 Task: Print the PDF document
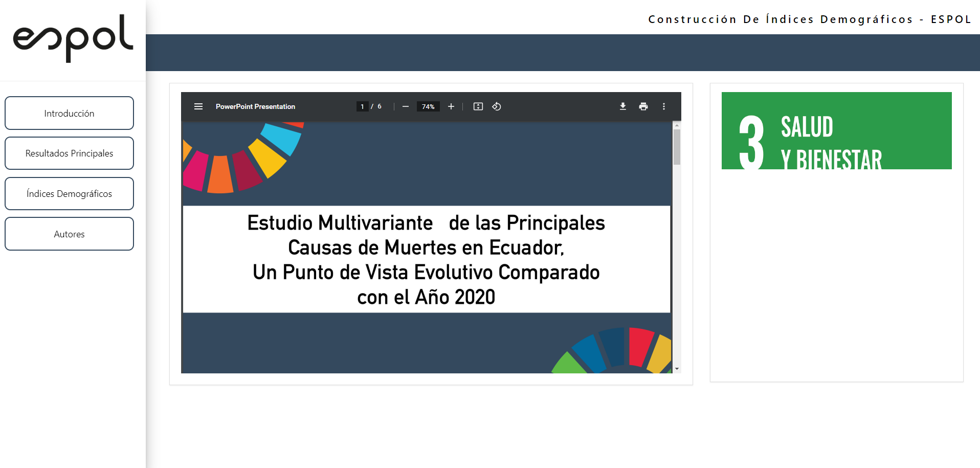point(643,106)
